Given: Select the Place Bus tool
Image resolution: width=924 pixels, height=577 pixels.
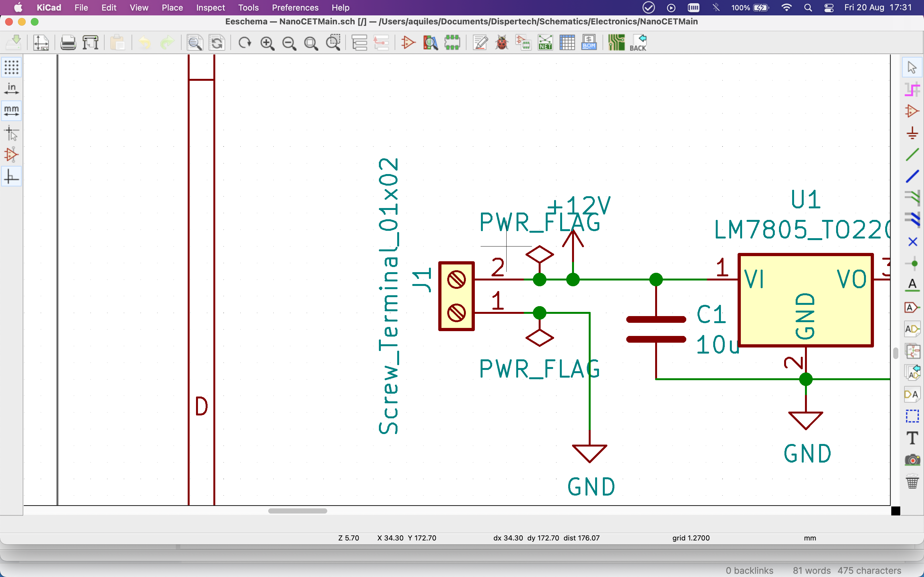Looking at the screenshot, I should click(x=912, y=176).
